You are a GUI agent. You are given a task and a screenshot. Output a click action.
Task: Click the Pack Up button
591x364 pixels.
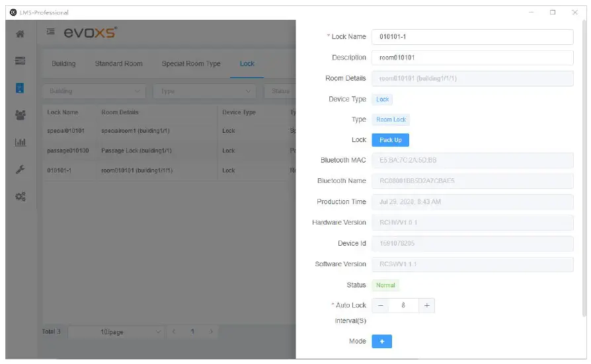point(390,140)
